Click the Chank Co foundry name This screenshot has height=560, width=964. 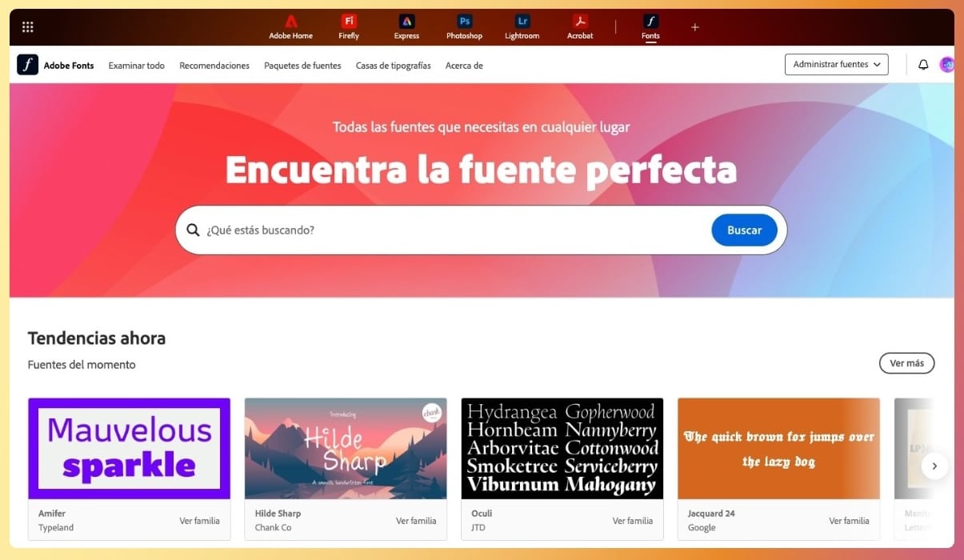point(273,528)
